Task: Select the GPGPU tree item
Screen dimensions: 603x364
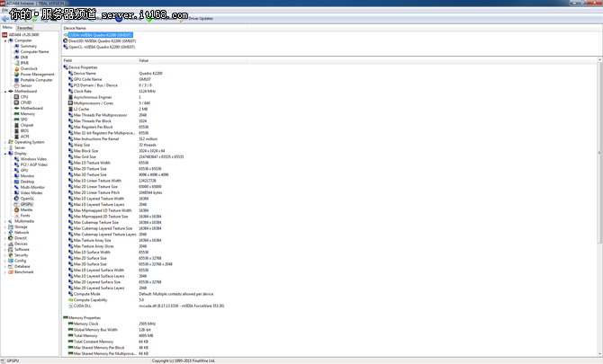Action: point(26,204)
